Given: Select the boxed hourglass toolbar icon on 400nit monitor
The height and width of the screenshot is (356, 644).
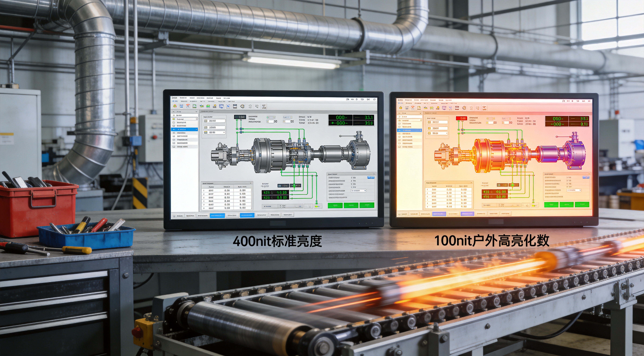Looking at the screenshot, I should 264,107.
